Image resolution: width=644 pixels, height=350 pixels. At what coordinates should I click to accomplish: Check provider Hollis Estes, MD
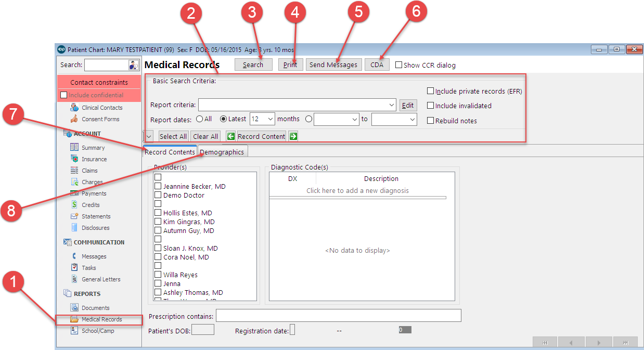pyautogui.click(x=158, y=213)
